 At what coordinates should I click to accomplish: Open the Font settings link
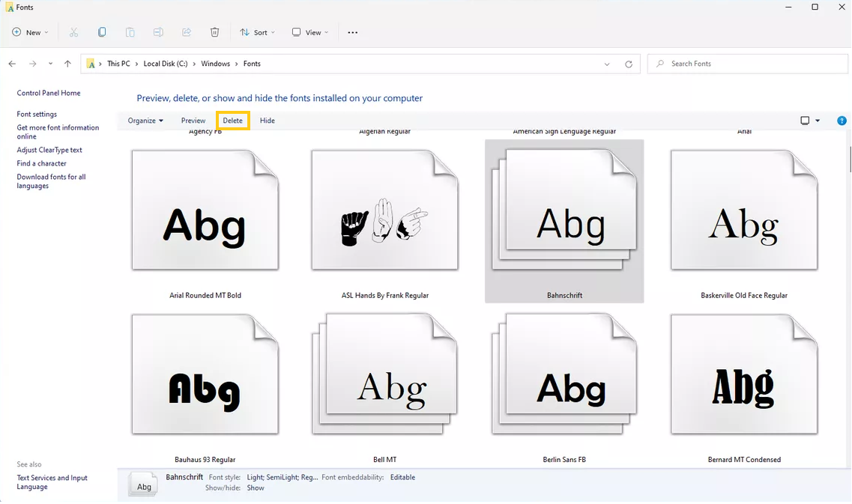(37, 114)
